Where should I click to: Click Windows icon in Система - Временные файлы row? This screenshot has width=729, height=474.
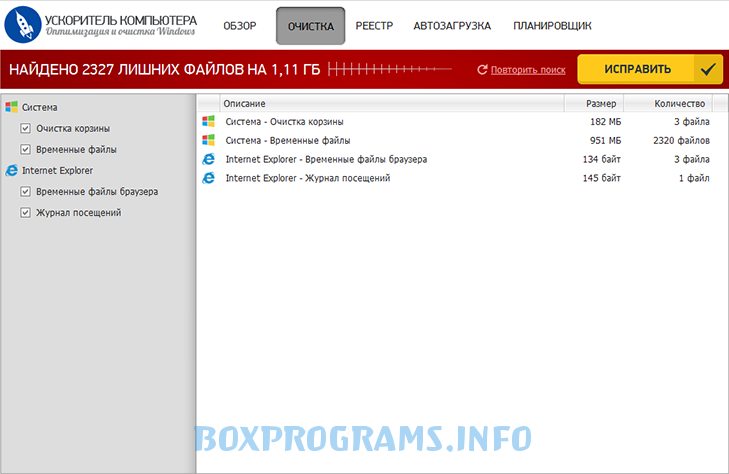pyautogui.click(x=208, y=140)
